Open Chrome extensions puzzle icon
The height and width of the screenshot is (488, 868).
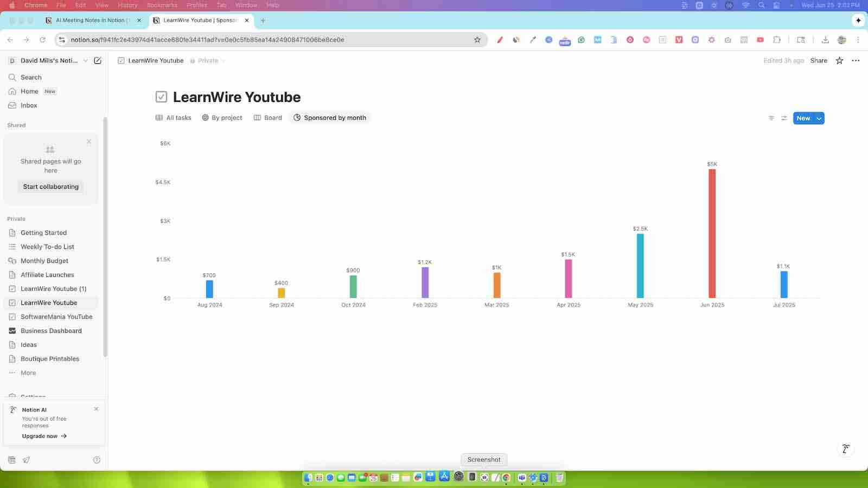click(776, 40)
